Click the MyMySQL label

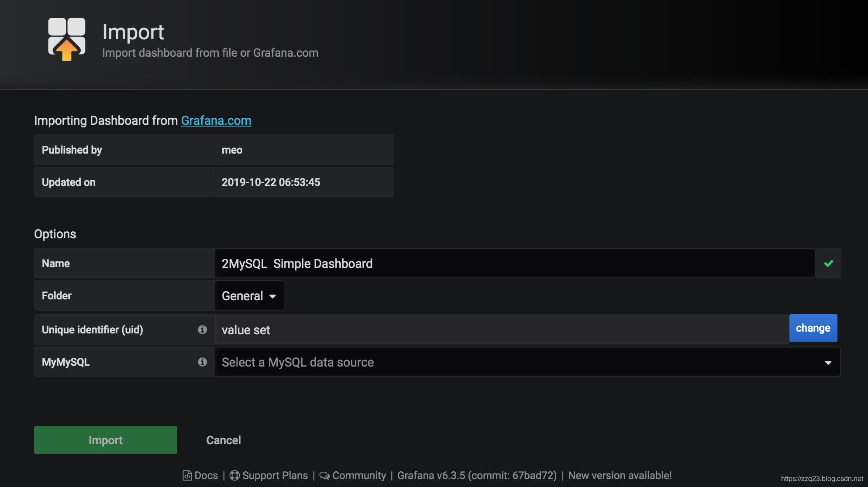(65, 362)
